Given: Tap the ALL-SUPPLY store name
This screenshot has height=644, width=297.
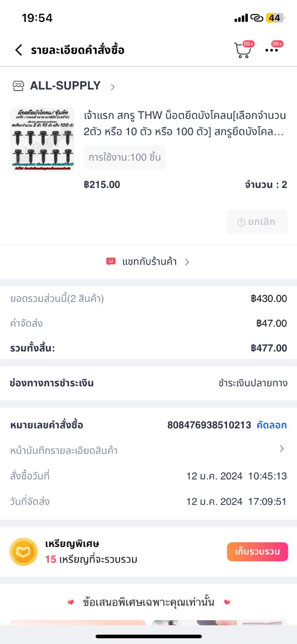Looking at the screenshot, I should pyautogui.click(x=65, y=86).
